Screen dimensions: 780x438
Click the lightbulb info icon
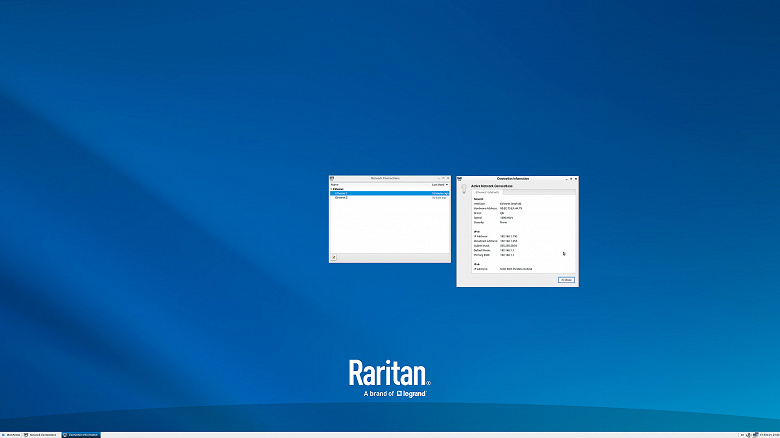coord(464,189)
